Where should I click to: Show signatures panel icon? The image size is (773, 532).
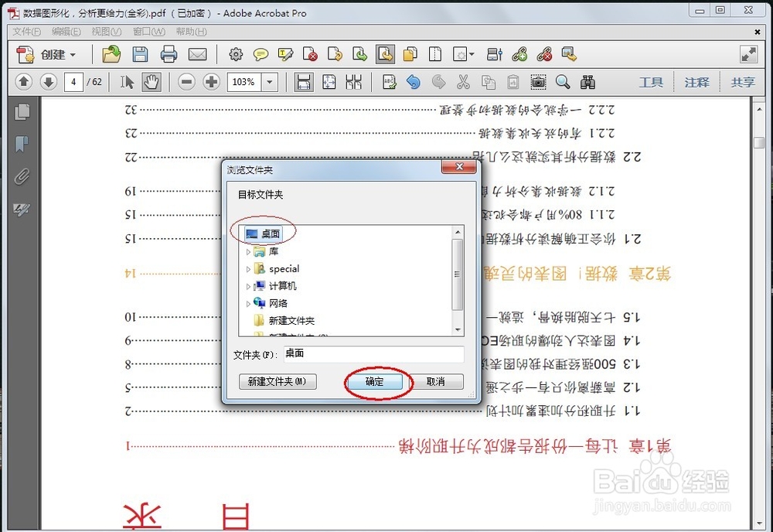22,210
